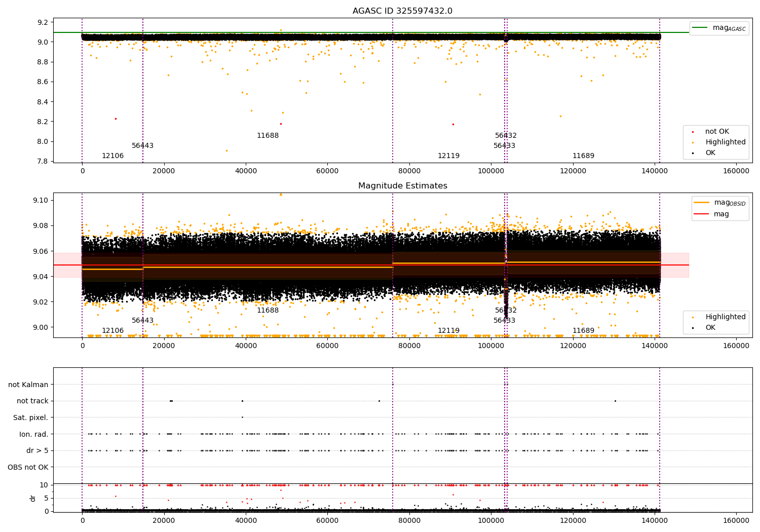Click the red 'mag' legend line

tap(701, 214)
